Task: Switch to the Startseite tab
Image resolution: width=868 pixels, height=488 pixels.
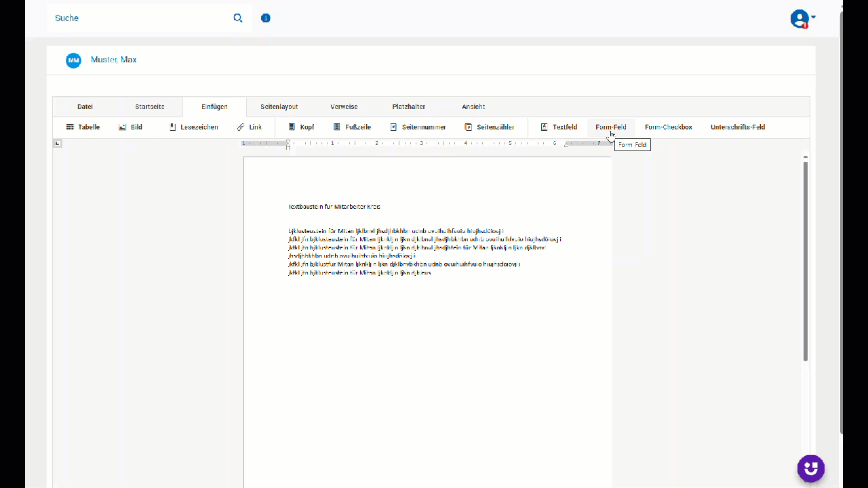Action: (x=150, y=107)
